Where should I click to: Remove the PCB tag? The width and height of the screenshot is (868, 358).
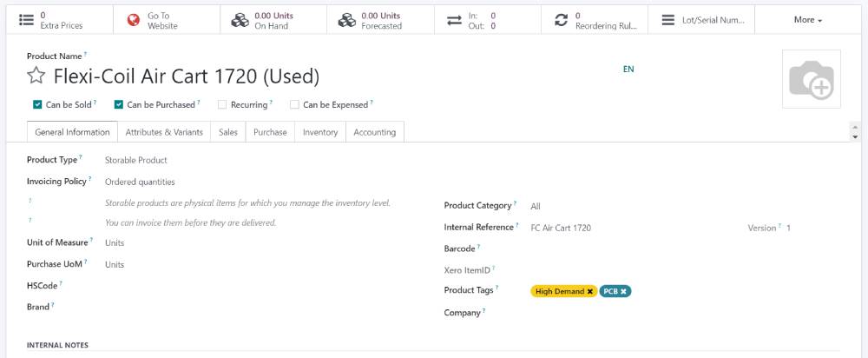623,291
